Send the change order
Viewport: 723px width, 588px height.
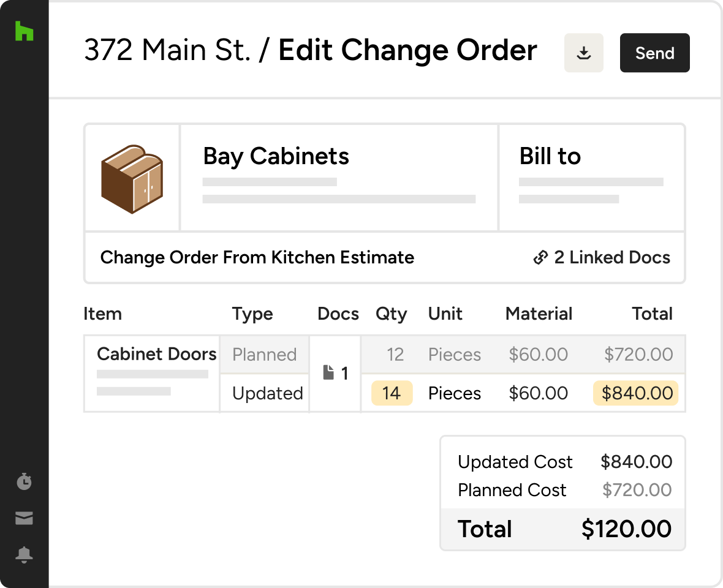(x=655, y=53)
